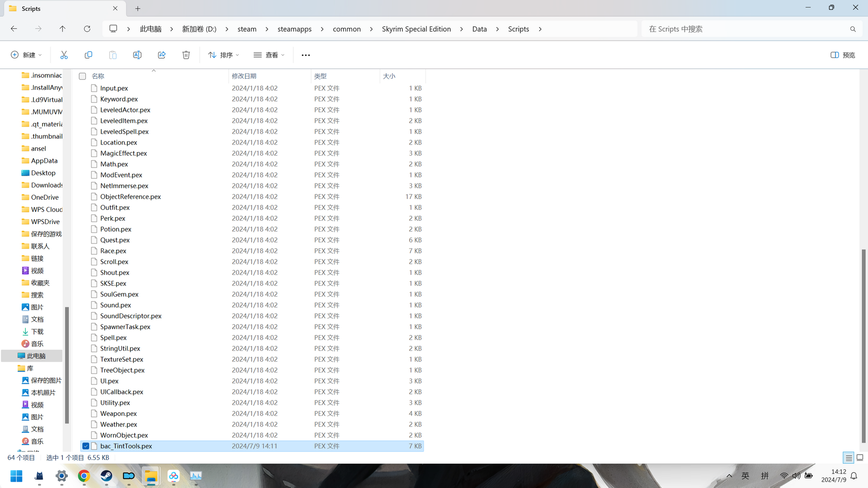
Task: Open the more options ellipsis menu
Action: [306, 55]
